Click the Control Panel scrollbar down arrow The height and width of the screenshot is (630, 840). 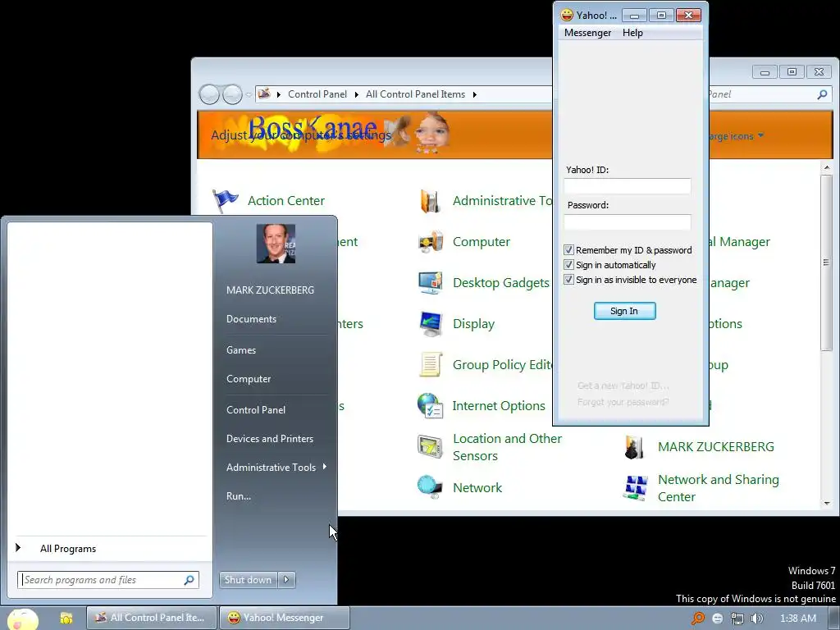[827, 503]
